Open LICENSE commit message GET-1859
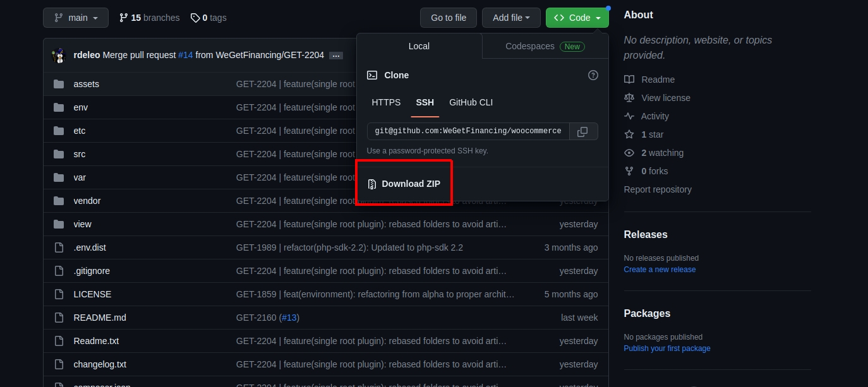Viewport: 868px width, 387px height. 375,294
